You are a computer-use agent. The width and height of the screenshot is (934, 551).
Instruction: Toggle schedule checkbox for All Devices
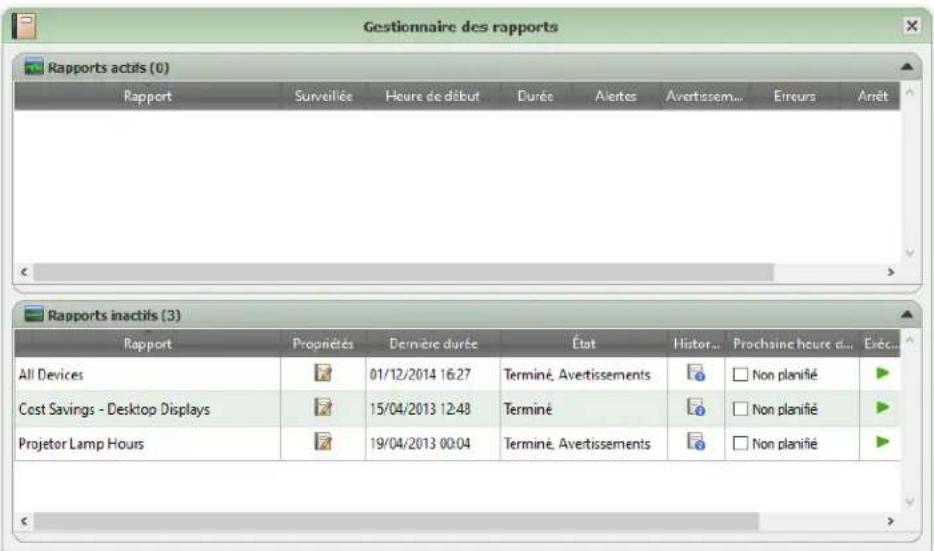740,375
